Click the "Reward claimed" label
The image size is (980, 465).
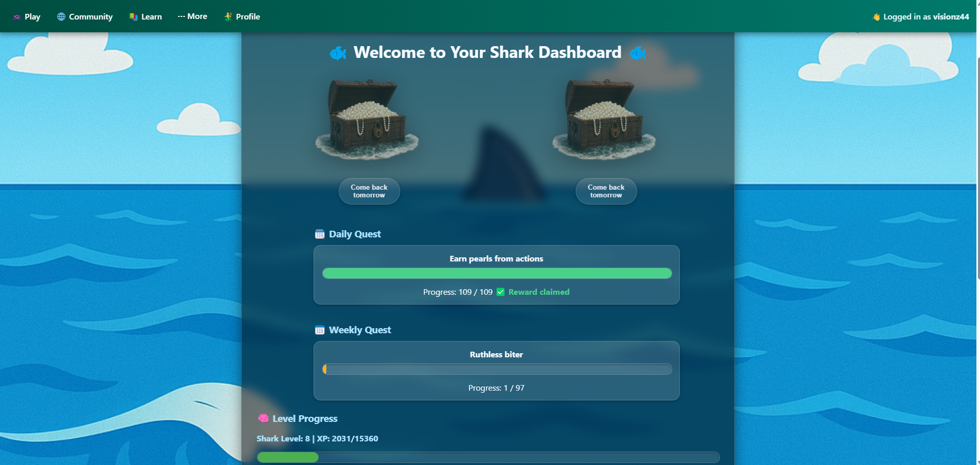pos(539,292)
